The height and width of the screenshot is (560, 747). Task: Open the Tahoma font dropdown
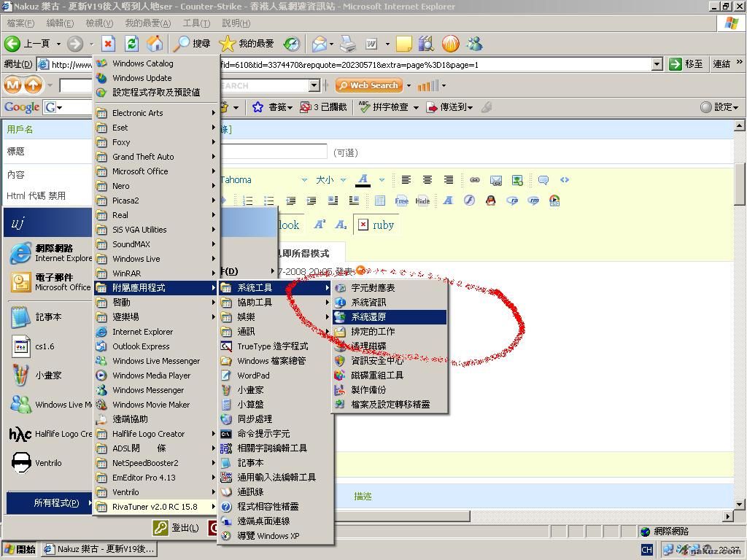coord(304,180)
